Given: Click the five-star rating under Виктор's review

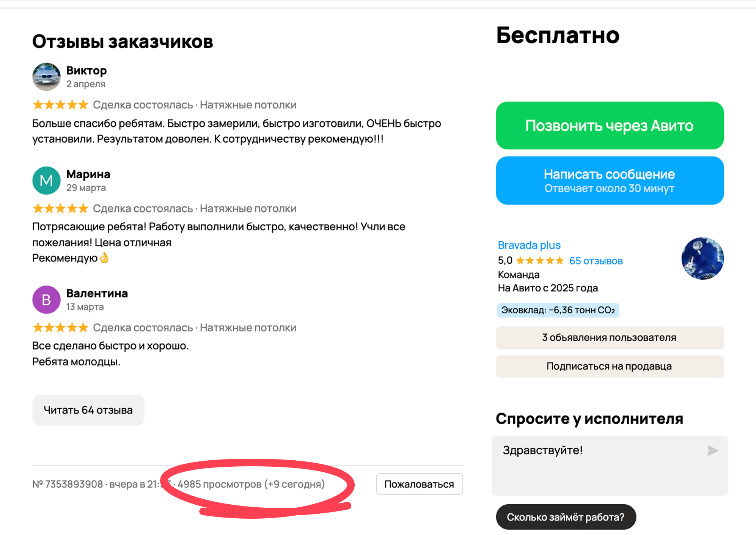Looking at the screenshot, I should coord(60,105).
